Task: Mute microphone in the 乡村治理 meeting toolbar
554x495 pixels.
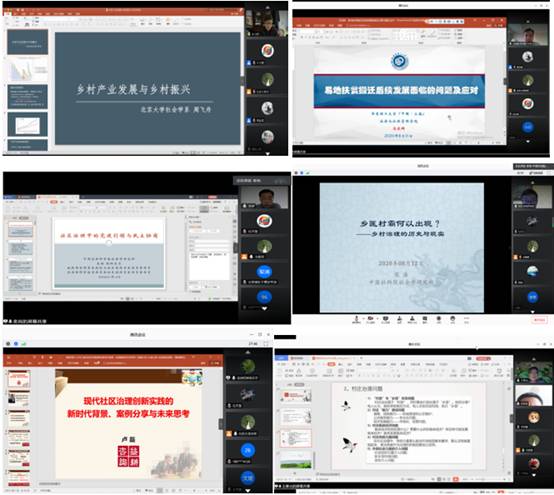Action: click(356, 319)
